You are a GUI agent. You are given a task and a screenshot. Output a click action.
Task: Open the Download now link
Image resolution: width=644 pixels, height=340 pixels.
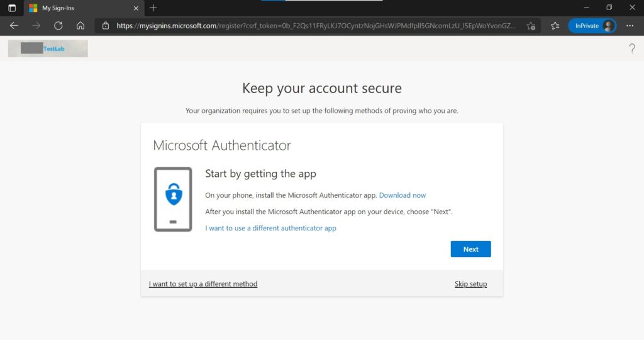402,196
